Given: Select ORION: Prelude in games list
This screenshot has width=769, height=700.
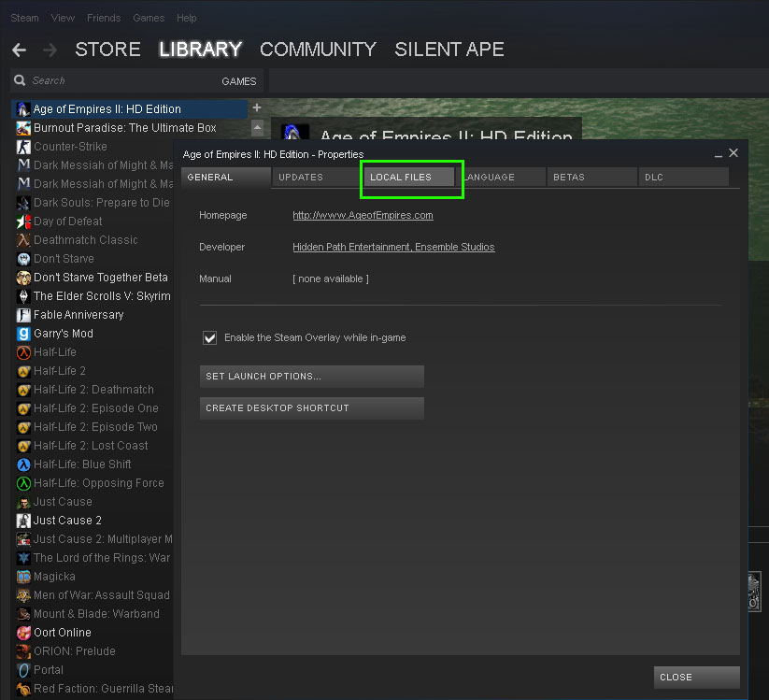Looking at the screenshot, I should 93,651.
